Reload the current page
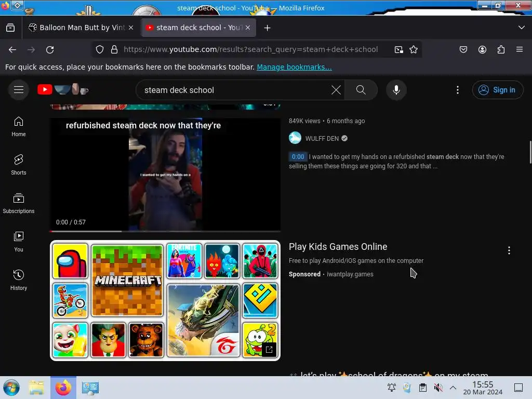 click(x=50, y=49)
